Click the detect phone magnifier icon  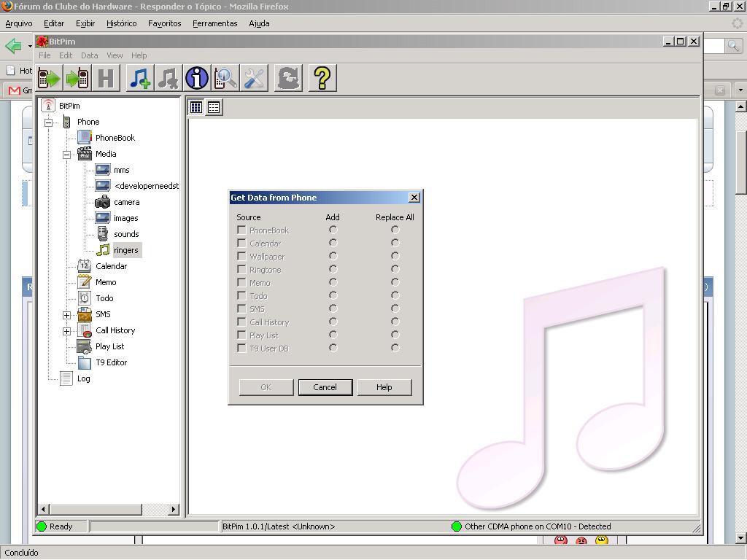225,78
